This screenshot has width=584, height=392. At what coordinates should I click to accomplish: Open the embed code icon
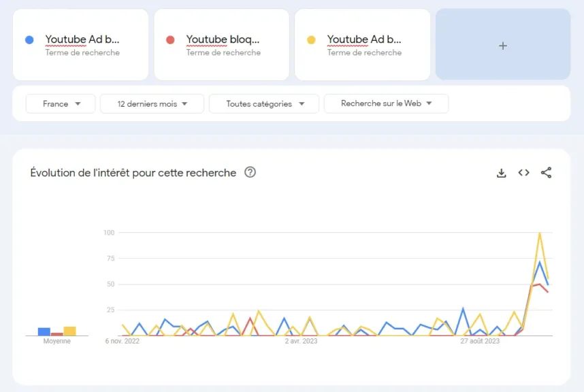click(523, 173)
